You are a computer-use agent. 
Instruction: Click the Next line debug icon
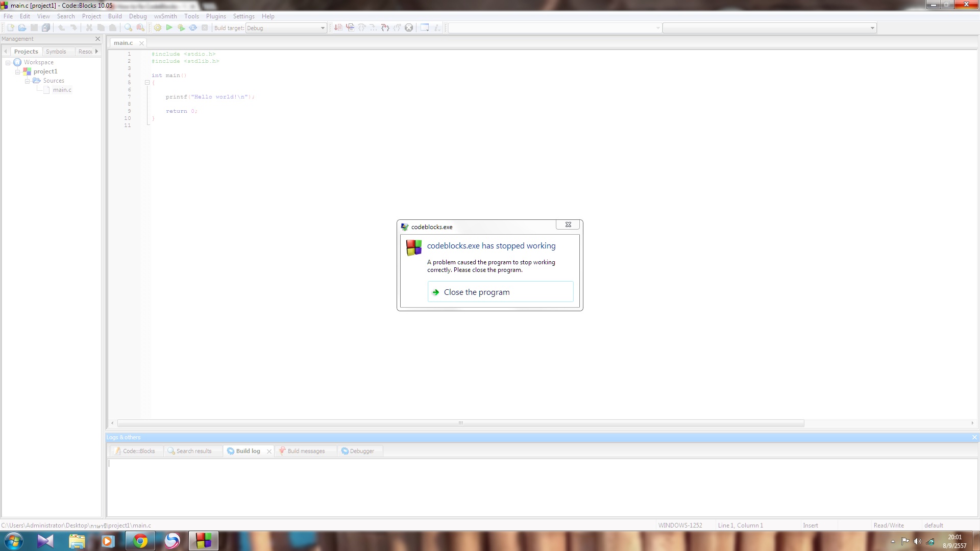(362, 28)
